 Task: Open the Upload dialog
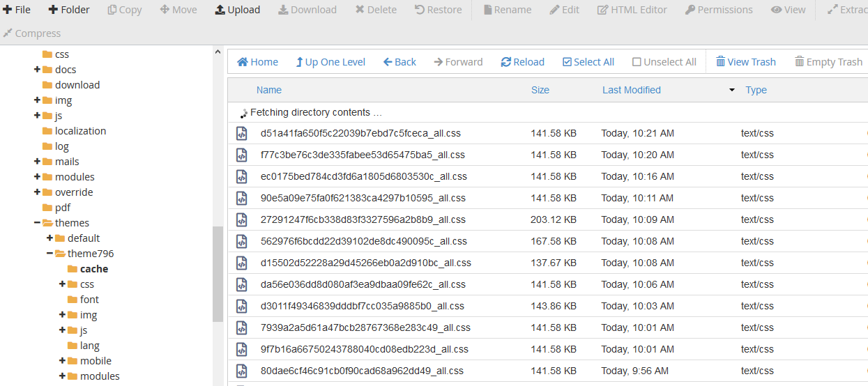point(238,10)
